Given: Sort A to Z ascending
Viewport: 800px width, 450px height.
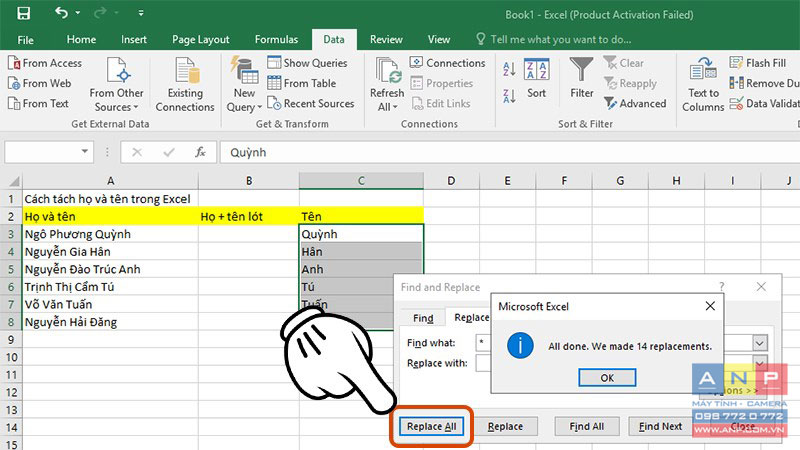Looking at the screenshot, I should [x=509, y=69].
